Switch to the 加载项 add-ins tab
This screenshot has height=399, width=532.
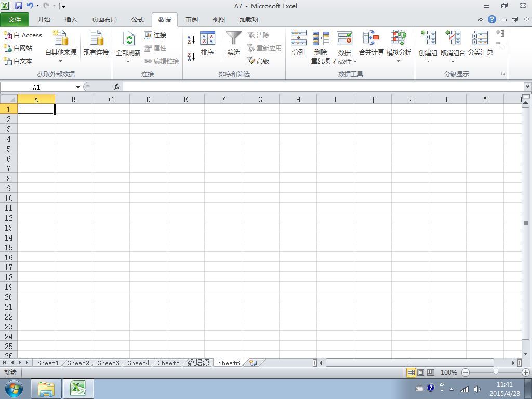[x=249, y=20]
